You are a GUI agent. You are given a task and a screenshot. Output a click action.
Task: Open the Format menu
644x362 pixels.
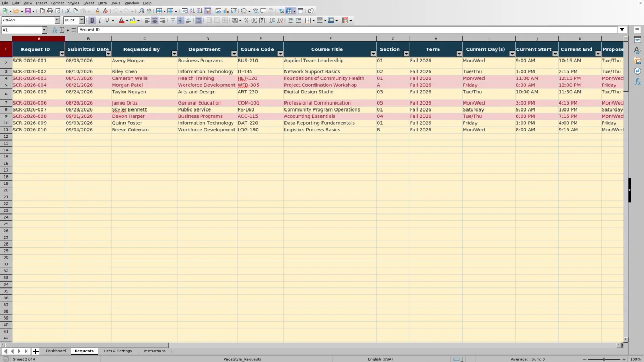[57, 3]
